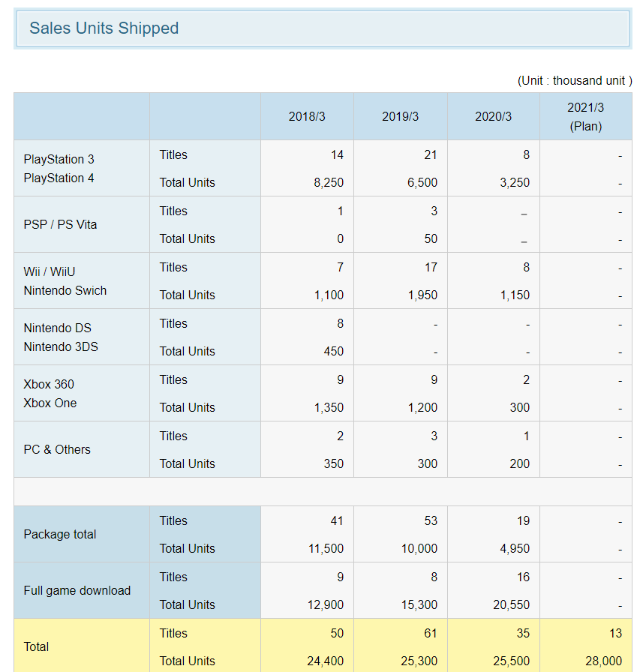643x672 pixels.
Task: Select the 8,250 PlayStation units value
Action: (x=329, y=182)
